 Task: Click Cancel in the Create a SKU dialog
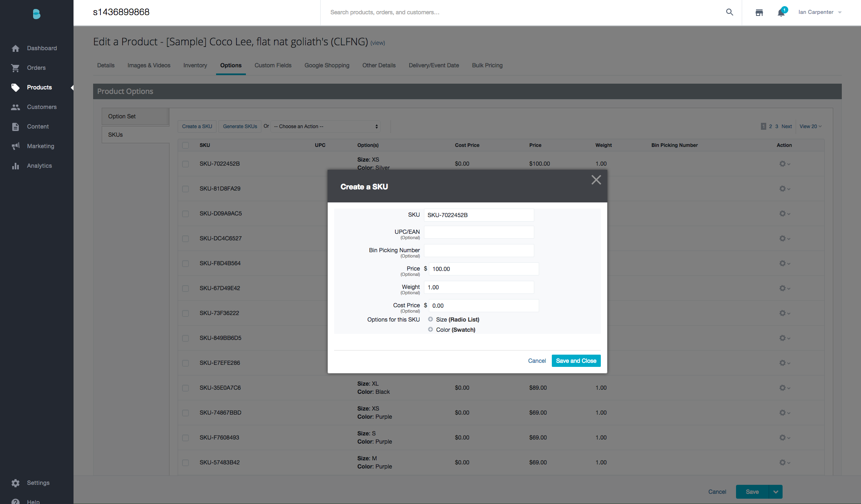tap(537, 361)
